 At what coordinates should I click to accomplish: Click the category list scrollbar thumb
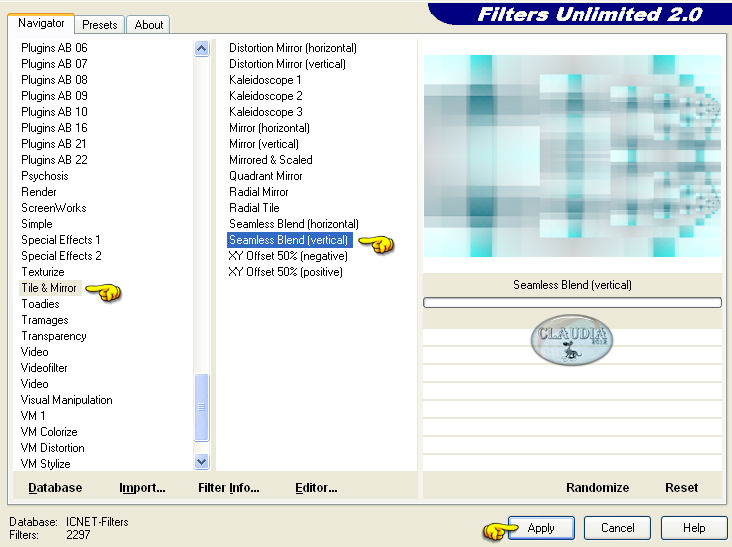coord(202,407)
